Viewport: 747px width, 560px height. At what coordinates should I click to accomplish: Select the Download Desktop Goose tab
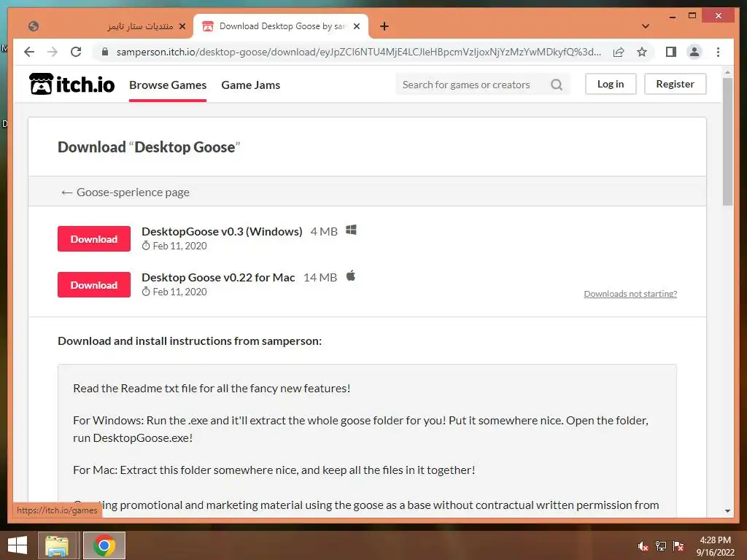[281, 26]
